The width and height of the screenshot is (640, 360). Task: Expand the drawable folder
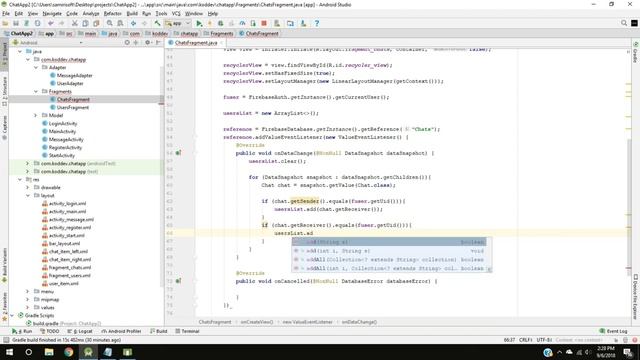tap(28, 187)
